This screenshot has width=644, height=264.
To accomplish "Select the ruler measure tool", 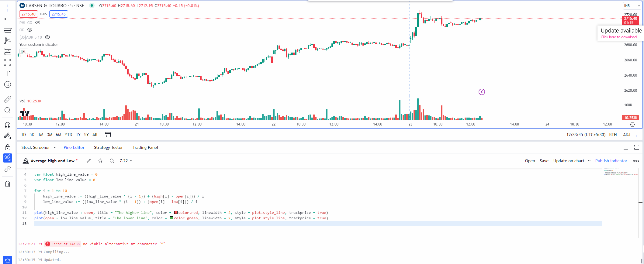I will (8, 99).
